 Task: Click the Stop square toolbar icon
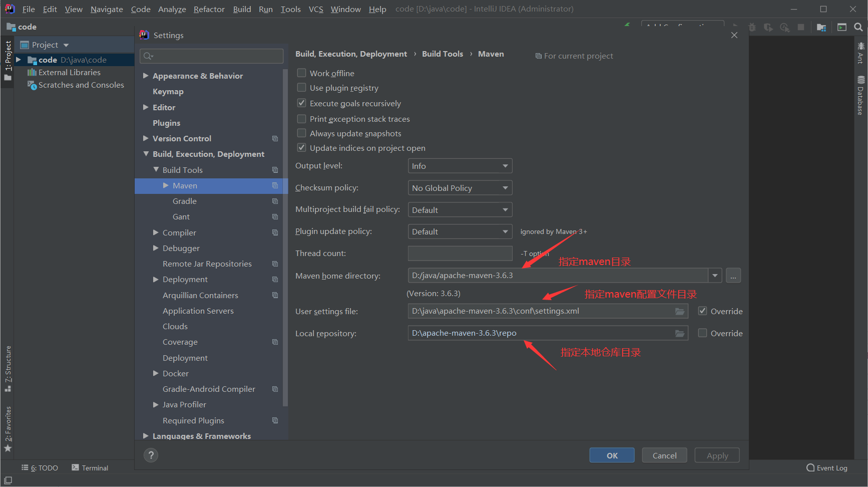[801, 27]
